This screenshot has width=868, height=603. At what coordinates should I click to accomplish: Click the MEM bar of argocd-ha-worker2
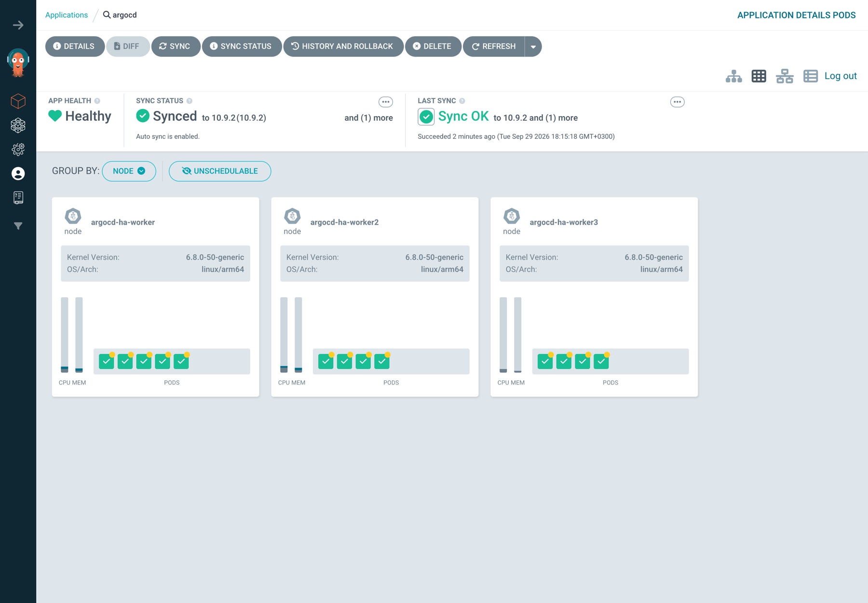(298, 335)
